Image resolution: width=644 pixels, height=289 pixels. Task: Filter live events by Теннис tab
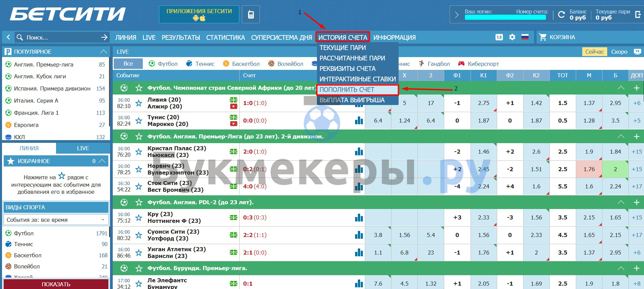(x=200, y=64)
